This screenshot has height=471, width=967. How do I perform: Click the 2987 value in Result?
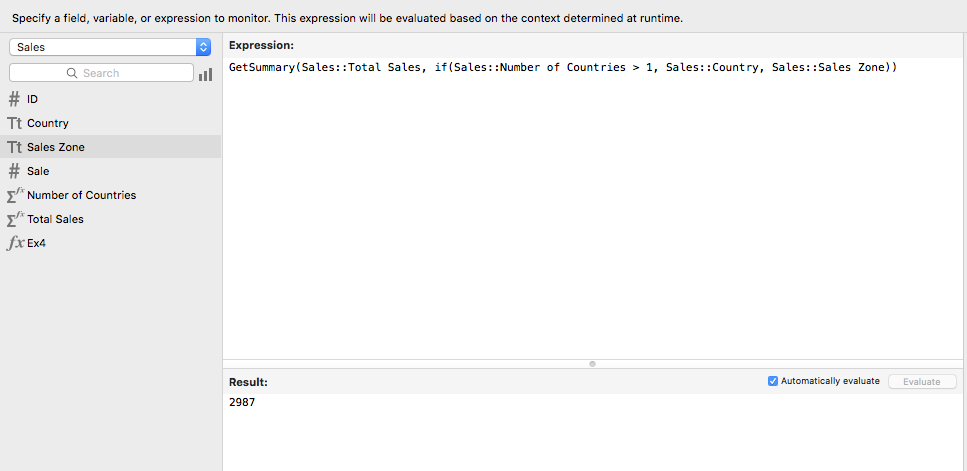(x=242, y=402)
